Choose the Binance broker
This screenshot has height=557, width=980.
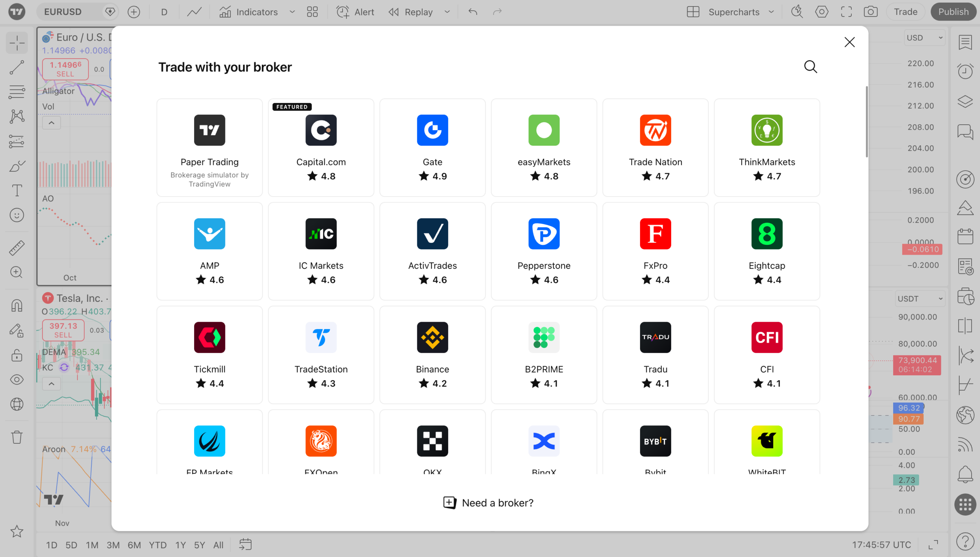[432, 355]
